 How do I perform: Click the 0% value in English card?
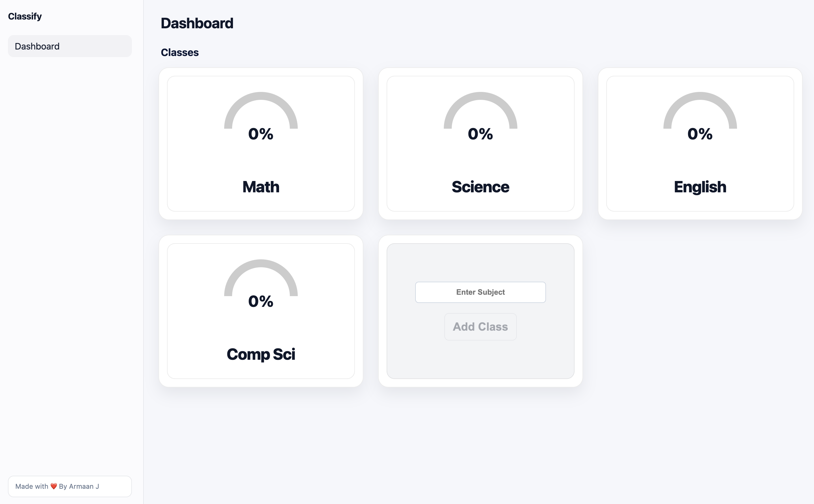click(x=700, y=134)
